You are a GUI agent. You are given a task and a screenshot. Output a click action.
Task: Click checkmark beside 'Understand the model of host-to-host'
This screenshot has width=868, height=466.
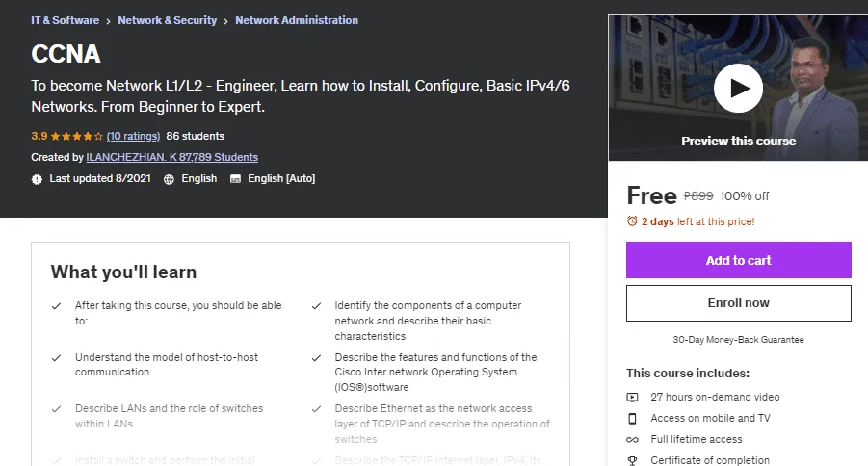coord(56,358)
